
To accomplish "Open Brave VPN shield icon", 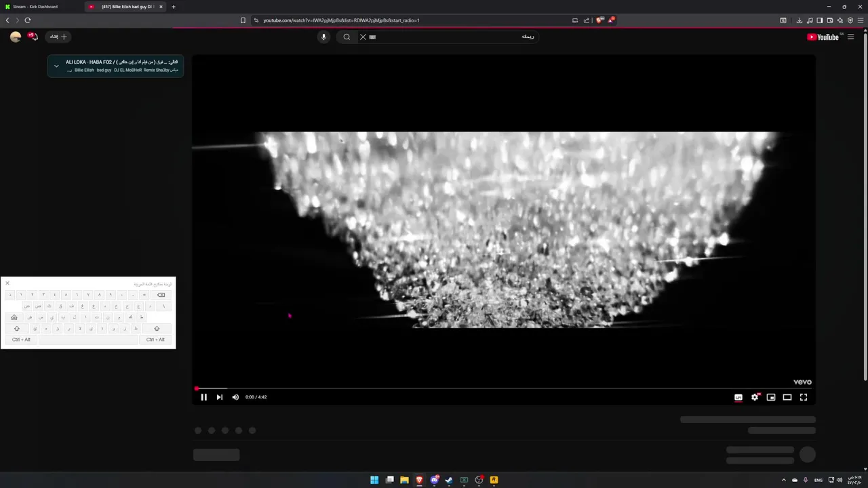I will click(850, 20).
